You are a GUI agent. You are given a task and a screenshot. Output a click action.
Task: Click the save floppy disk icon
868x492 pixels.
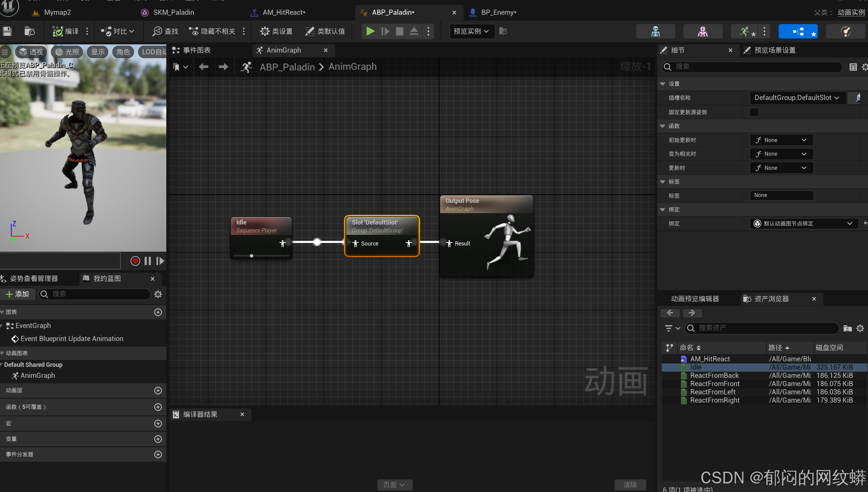(7, 31)
